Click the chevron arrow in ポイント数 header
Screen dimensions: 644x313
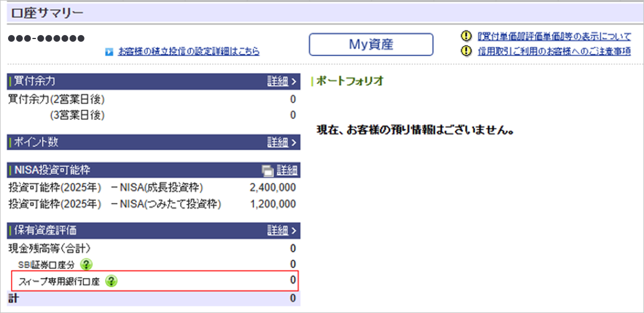tap(294, 142)
